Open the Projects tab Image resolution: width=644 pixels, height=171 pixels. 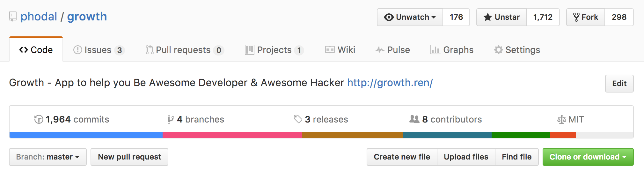[274, 50]
